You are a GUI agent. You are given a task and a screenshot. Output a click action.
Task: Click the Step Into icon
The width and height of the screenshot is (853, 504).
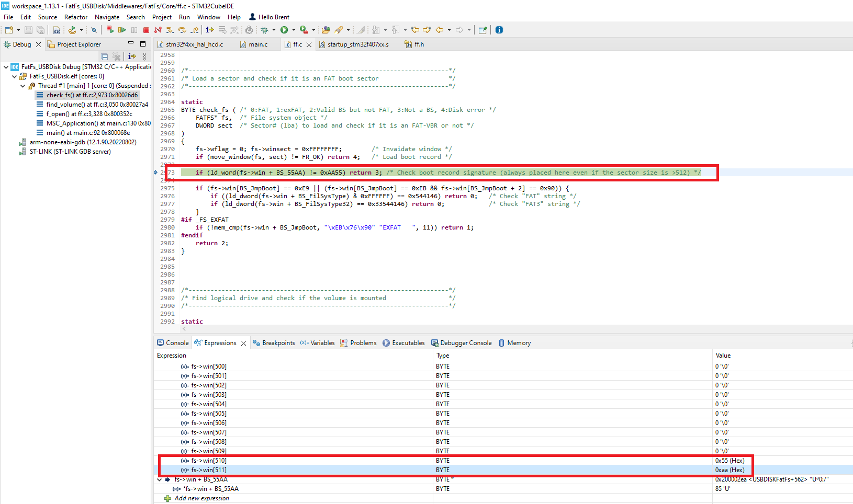click(170, 30)
